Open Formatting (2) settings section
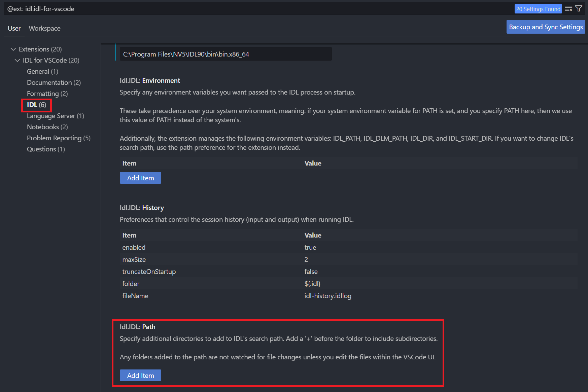The height and width of the screenshot is (392, 588). (x=47, y=94)
